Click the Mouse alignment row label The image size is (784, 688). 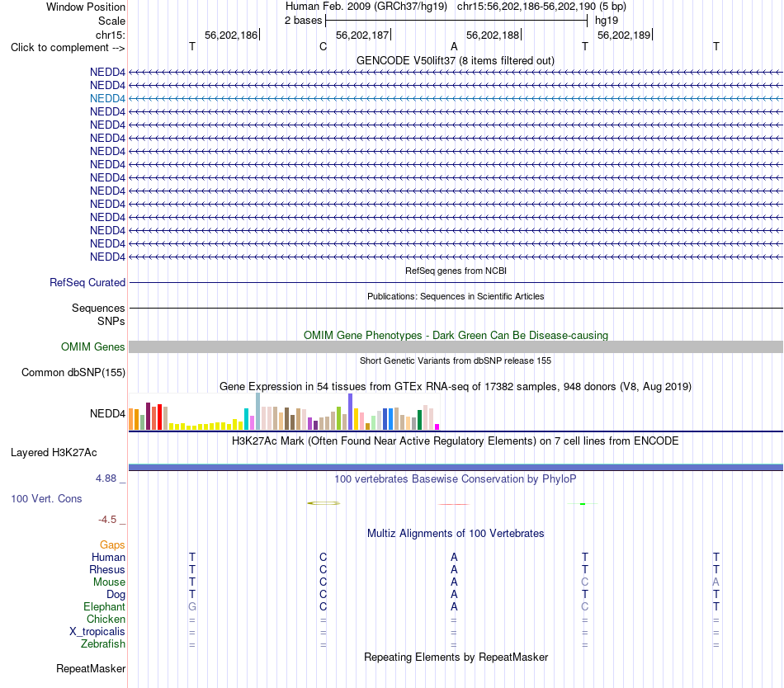click(x=109, y=582)
